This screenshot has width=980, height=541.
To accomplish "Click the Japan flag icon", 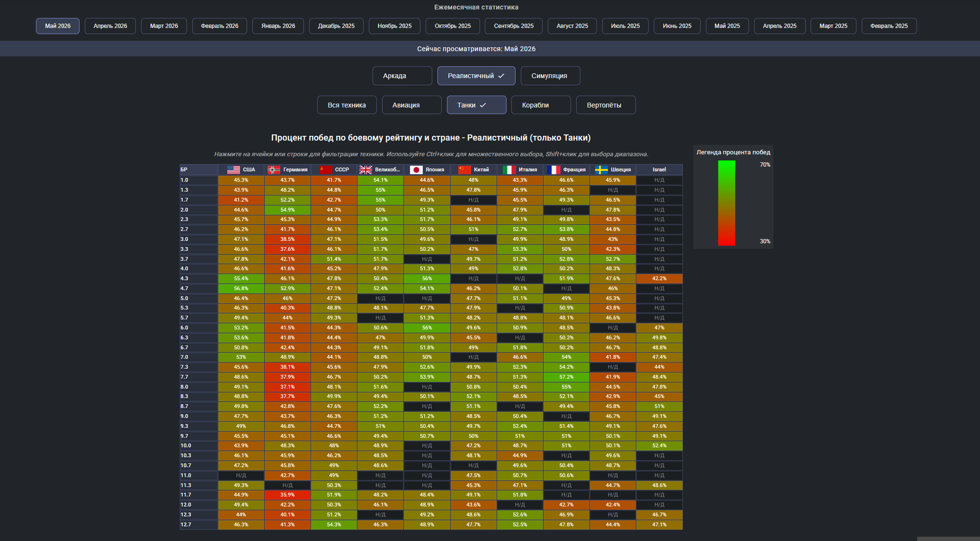I will point(416,169).
